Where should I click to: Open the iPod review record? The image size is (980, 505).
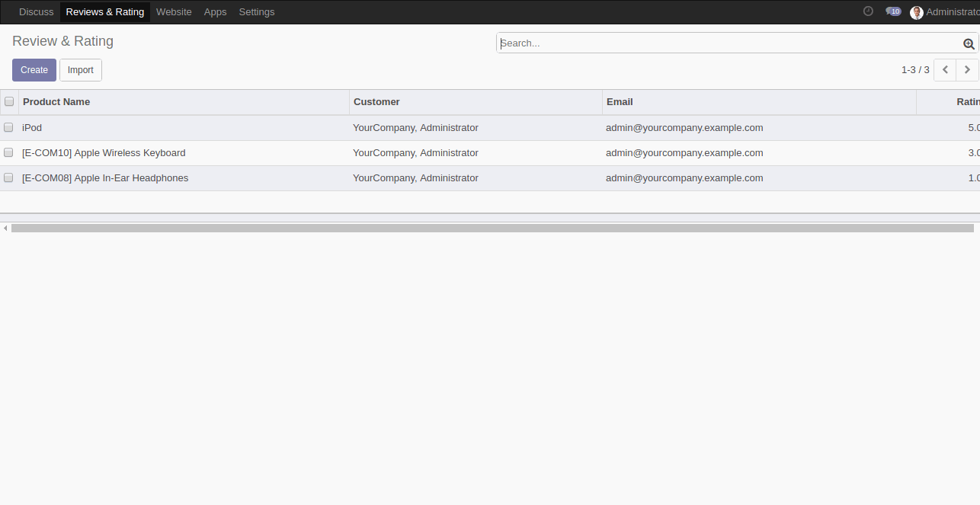pyautogui.click(x=32, y=128)
